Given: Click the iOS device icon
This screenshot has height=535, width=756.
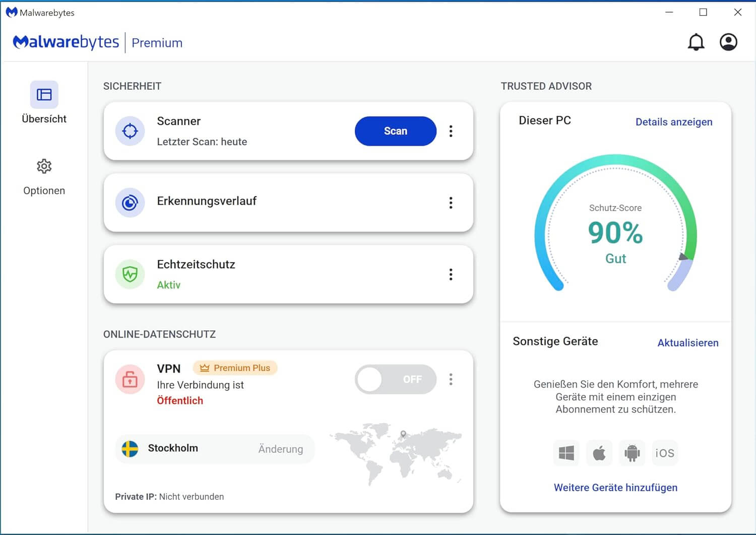Looking at the screenshot, I should click(x=664, y=453).
